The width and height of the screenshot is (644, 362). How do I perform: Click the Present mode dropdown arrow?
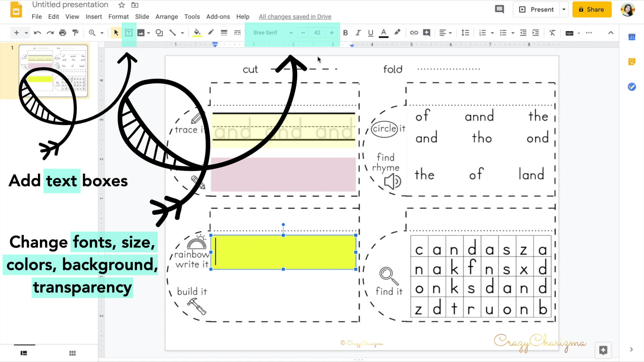[x=563, y=9]
